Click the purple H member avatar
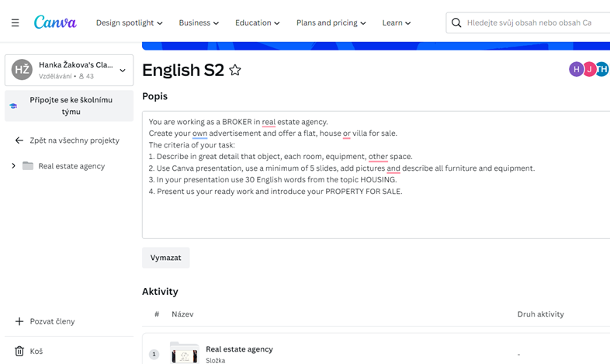 point(576,70)
